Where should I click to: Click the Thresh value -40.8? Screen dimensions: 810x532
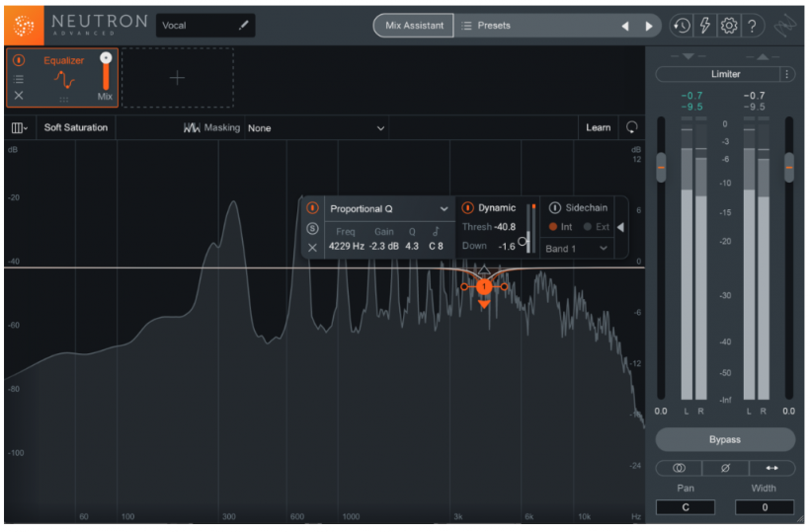(505, 227)
